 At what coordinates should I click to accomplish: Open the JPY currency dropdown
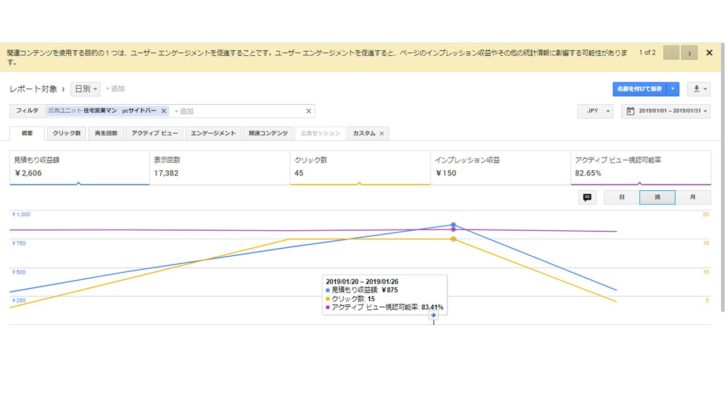pos(595,111)
